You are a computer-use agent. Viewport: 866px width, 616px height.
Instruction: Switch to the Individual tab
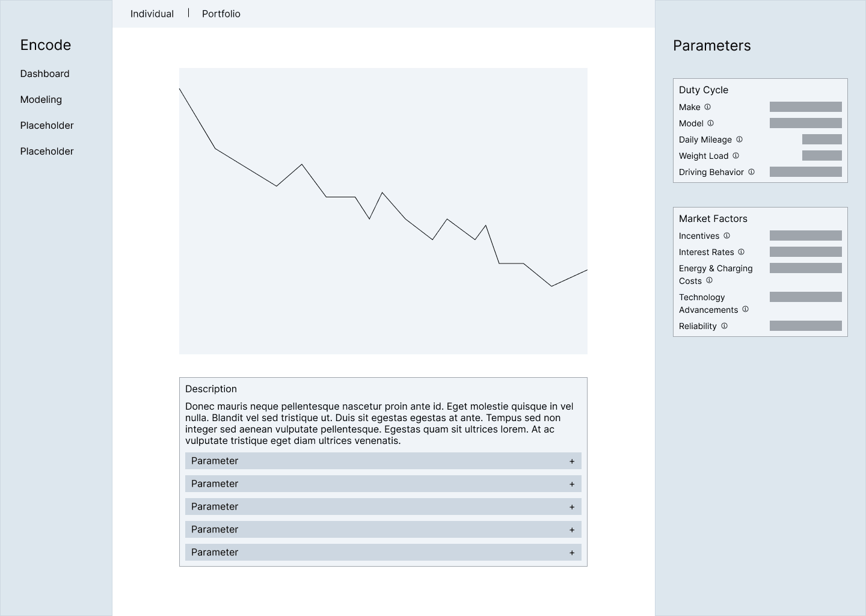(x=152, y=14)
